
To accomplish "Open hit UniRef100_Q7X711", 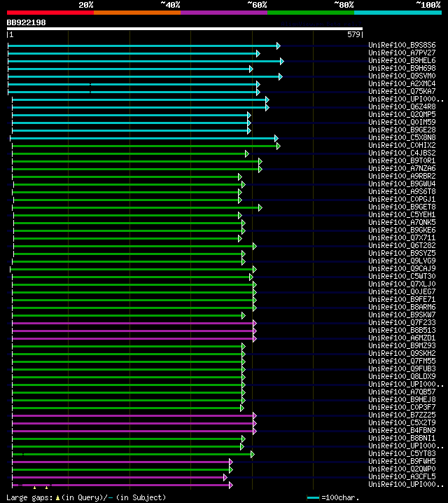I will click(x=402, y=237).
